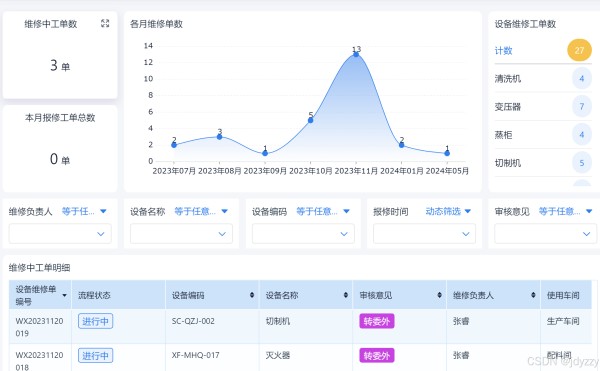Image resolution: width=600 pixels, height=371 pixels.
Task: Click the 2023年09月 data point with 1
Action: click(x=265, y=153)
